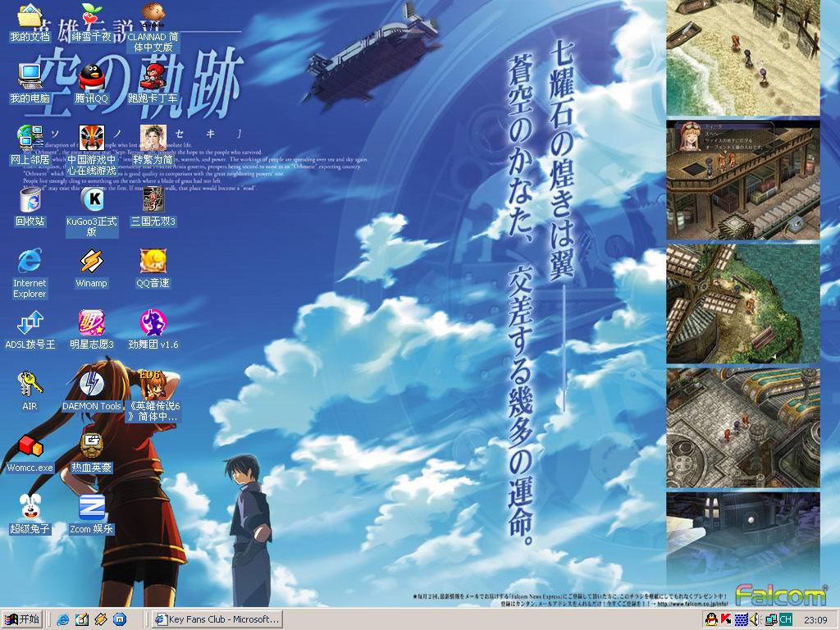
Task: Launch 劲舞团 v1.6 shortcut
Action: (x=153, y=323)
